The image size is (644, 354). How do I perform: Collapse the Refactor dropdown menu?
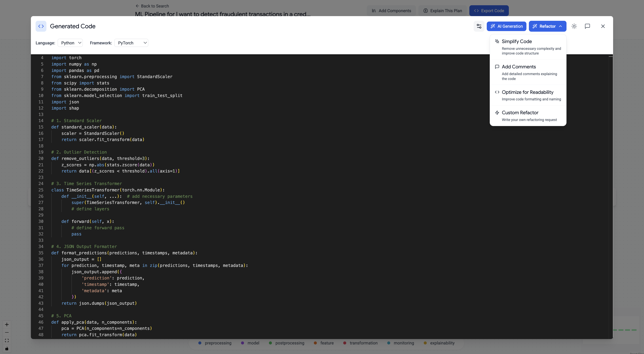(x=547, y=26)
